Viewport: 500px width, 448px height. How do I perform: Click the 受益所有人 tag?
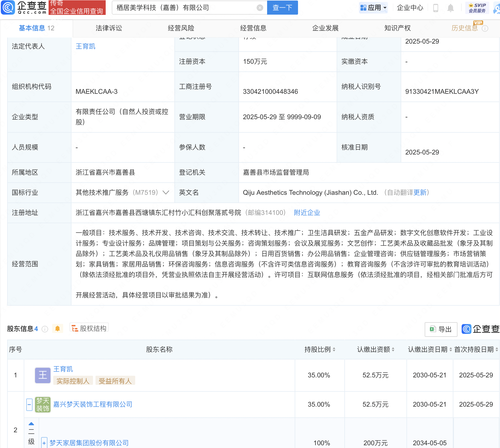point(115,381)
